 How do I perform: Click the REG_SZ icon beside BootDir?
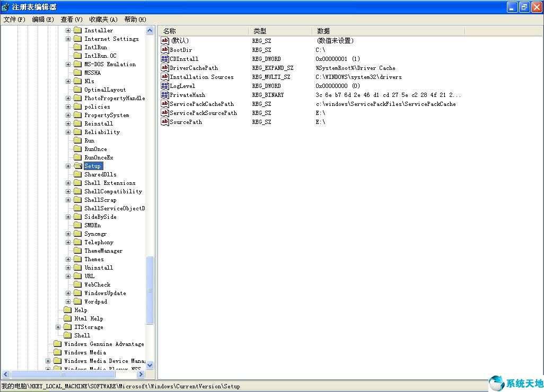pos(164,49)
